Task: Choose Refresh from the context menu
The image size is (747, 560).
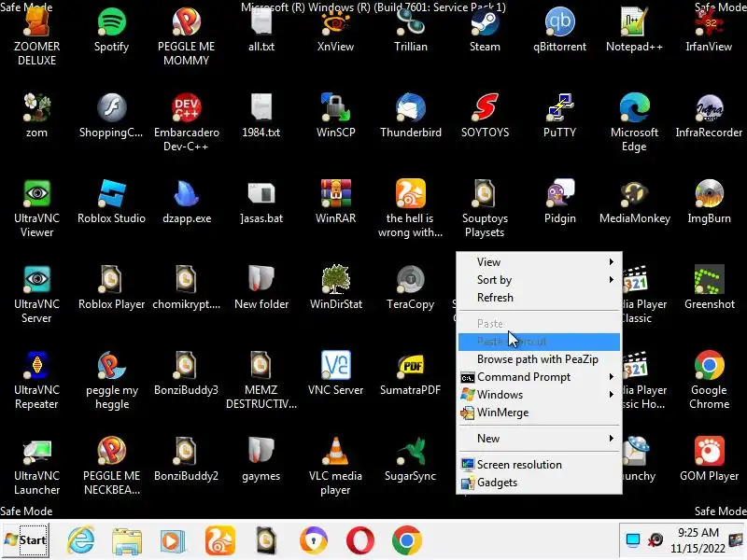Action: [539, 297]
